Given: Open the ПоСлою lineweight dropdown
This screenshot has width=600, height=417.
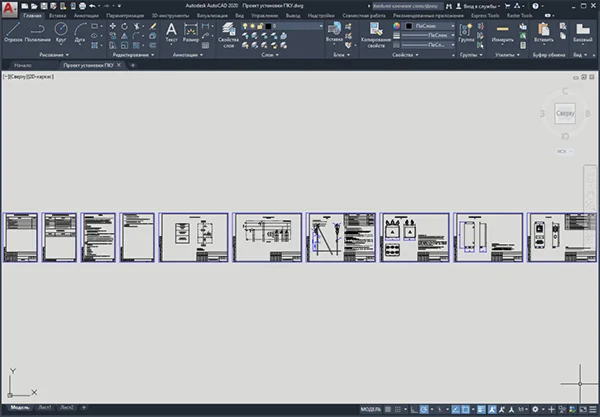Looking at the screenshot, I should tap(428, 36).
